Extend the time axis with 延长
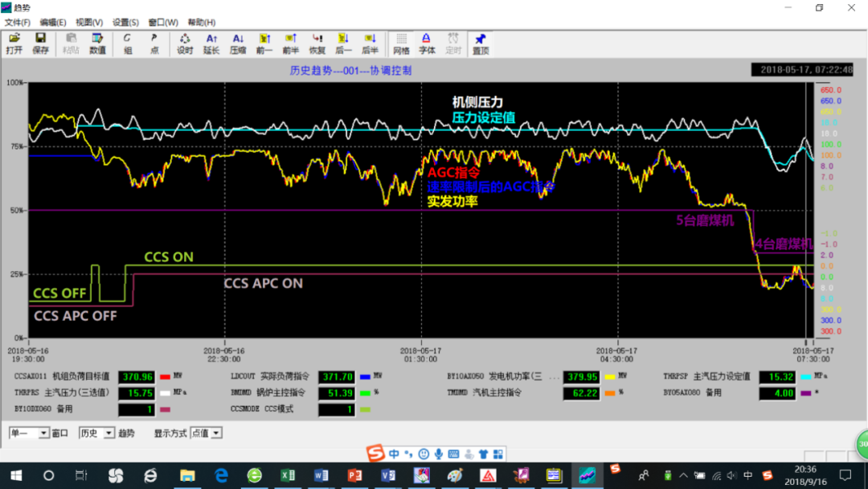Viewport: 868px width, 489px height. click(x=211, y=43)
